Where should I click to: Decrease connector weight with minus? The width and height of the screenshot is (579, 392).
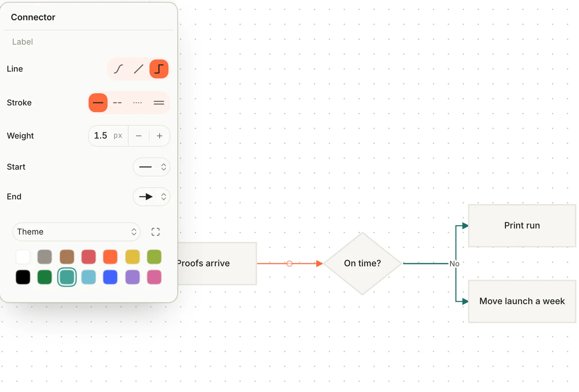click(139, 136)
